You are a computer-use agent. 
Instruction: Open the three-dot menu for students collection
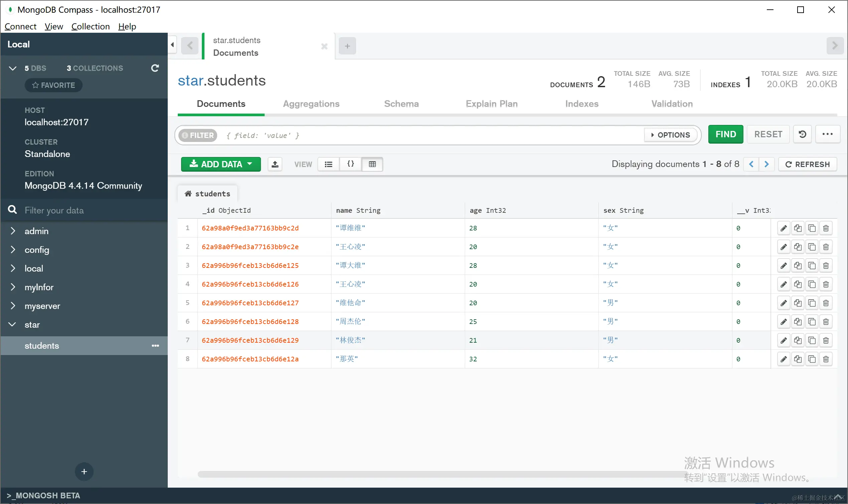click(155, 346)
